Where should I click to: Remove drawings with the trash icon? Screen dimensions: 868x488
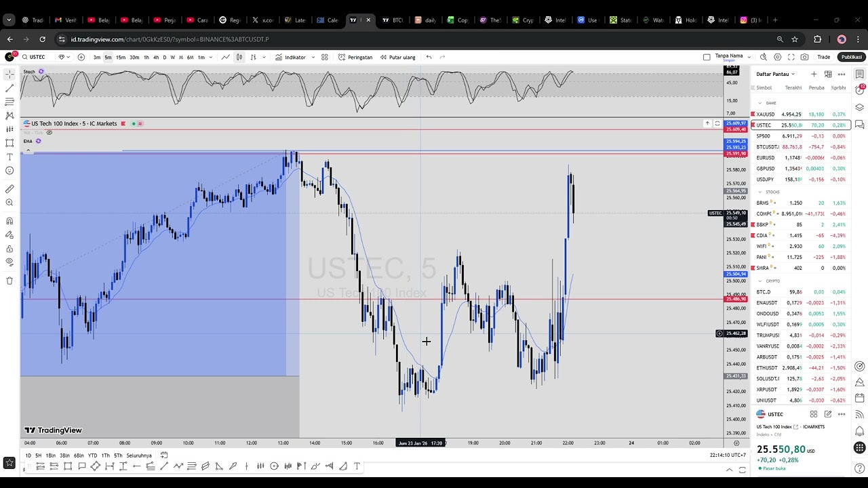tap(9, 281)
